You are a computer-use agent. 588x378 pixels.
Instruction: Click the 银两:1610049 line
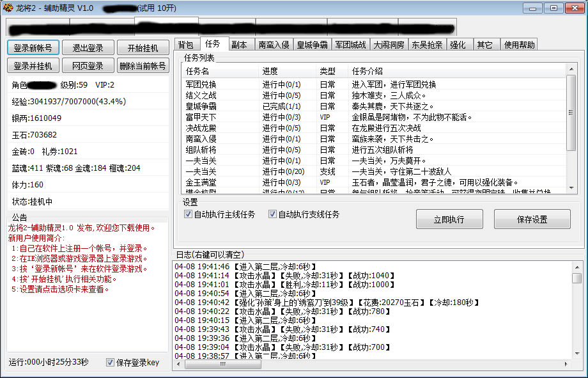click(x=37, y=118)
